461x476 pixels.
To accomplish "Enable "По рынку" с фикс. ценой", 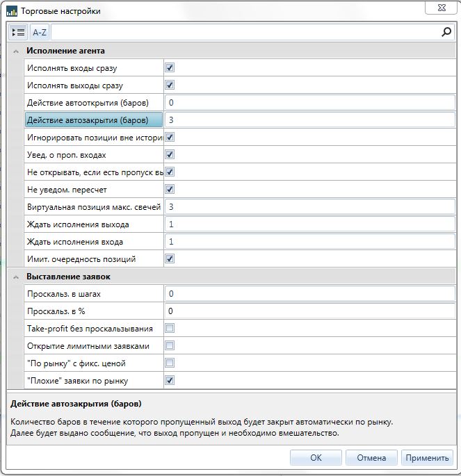I will coord(170,363).
